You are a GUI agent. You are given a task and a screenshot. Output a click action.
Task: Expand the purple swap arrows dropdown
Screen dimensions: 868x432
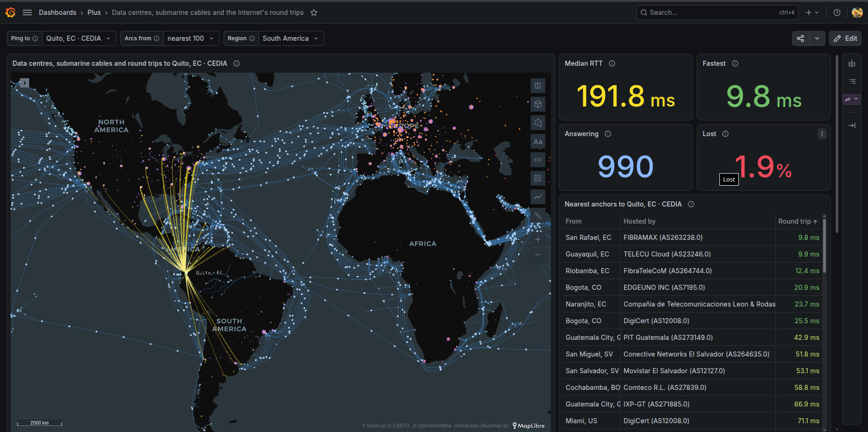tap(851, 99)
